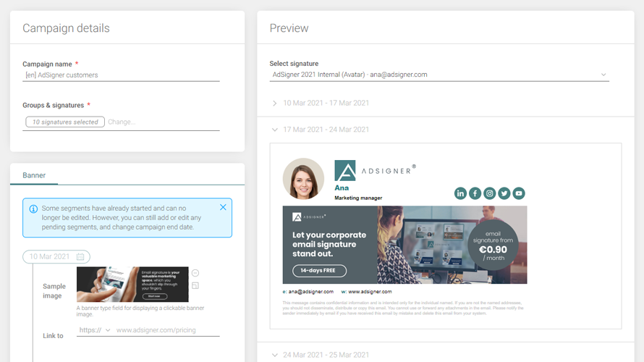Click the layout square icon beside sample image
This screenshot has height=362, width=644.
[x=195, y=285]
